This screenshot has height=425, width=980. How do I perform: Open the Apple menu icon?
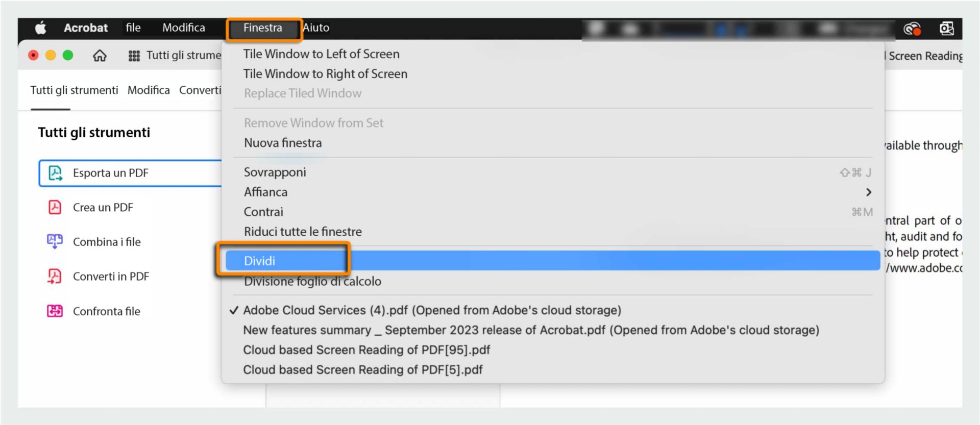(40, 28)
